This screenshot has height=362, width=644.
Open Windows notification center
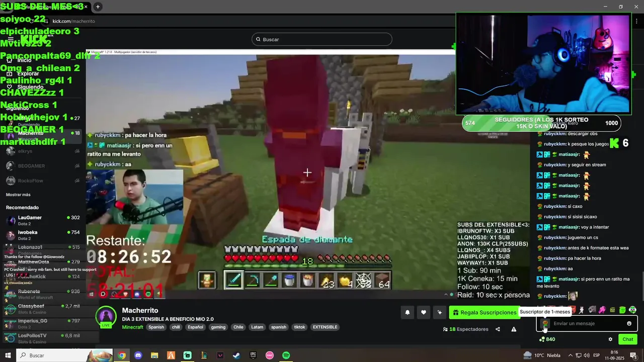[633, 355]
